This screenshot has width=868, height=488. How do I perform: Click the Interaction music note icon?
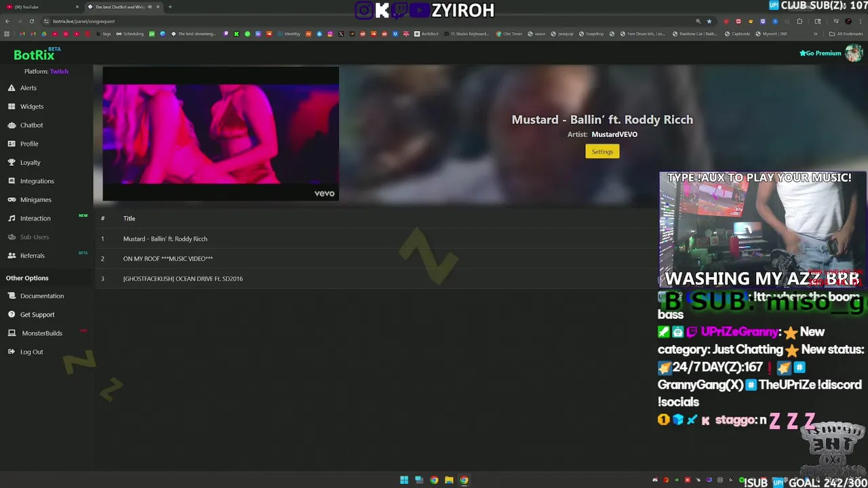coord(12,218)
